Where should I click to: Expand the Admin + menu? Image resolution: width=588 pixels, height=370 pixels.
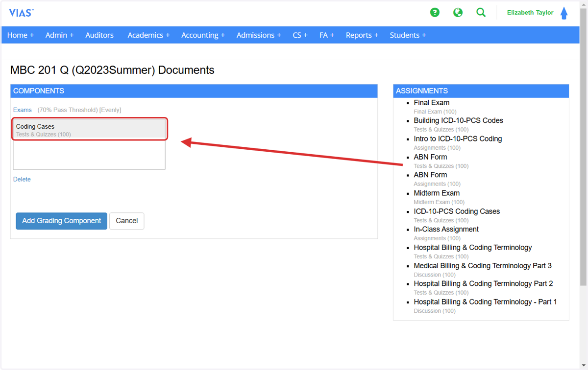click(x=60, y=35)
